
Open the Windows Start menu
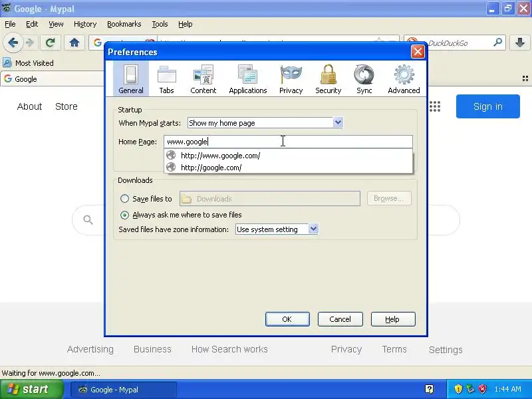tap(32, 389)
